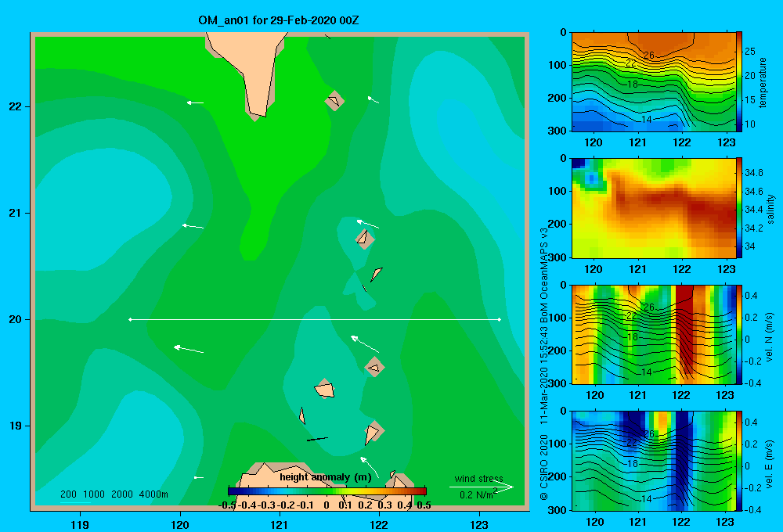Click longitude 123 on the main map axis
The image size is (783, 532).
[479, 525]
